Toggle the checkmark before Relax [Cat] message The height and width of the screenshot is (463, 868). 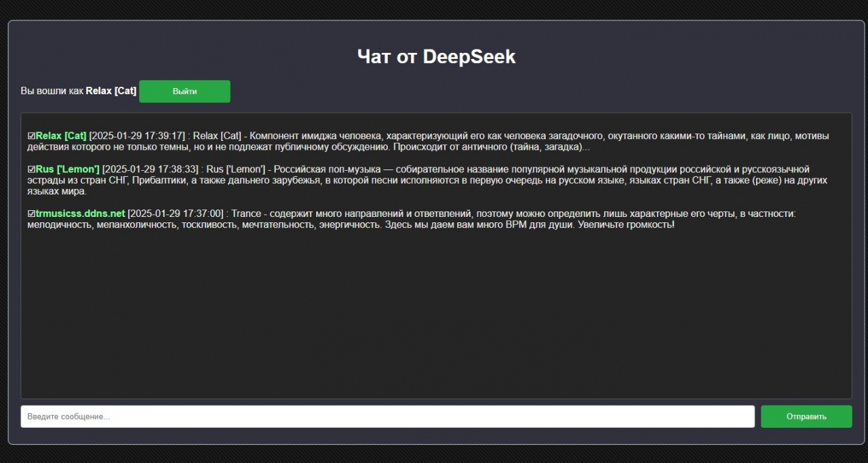tap(31, 136)
